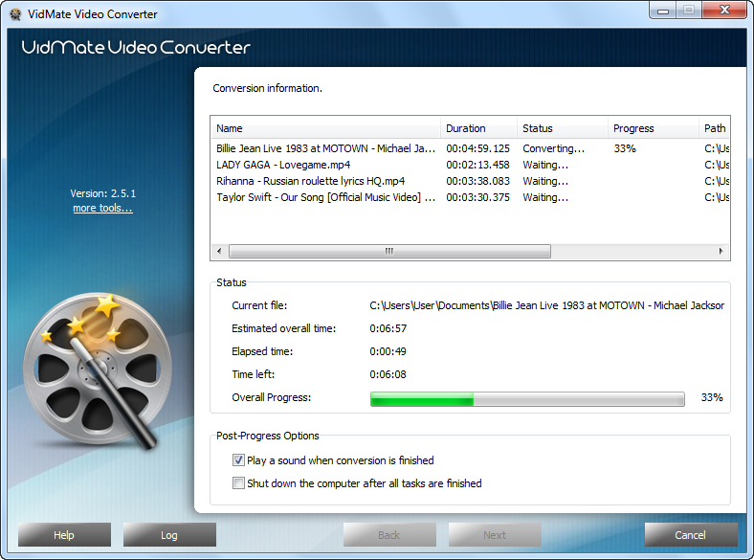Click the Time left value 0:06:08
754x560 pixels.
tap(388, 374)
